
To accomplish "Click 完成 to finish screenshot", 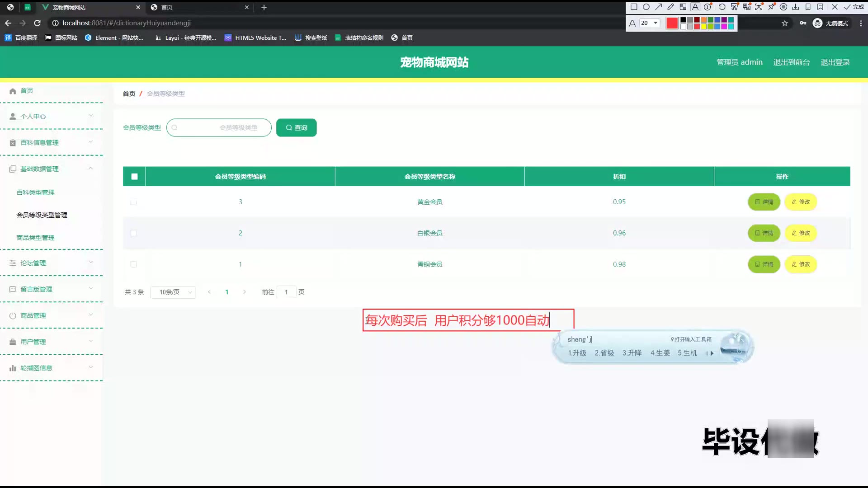I will [854, 7].
